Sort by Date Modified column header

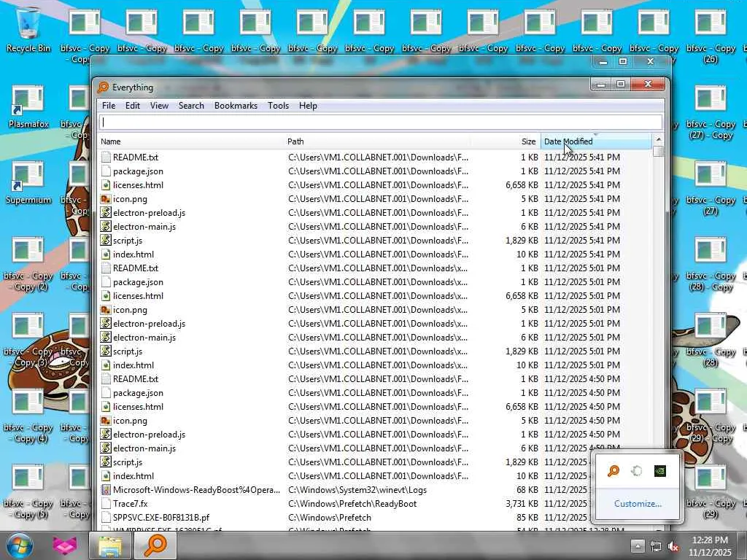pyautogui.click(x=596, y=141)
